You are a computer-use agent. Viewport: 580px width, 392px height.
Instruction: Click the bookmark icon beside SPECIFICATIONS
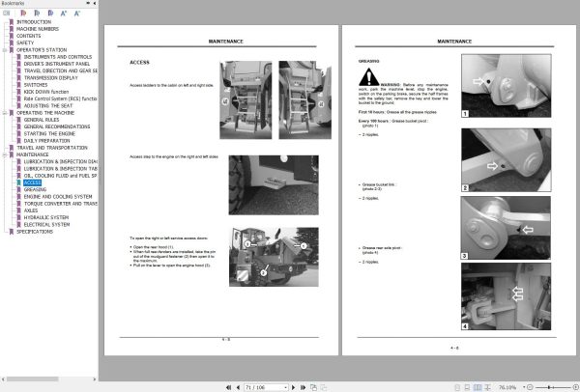click(x=12, y=232)
